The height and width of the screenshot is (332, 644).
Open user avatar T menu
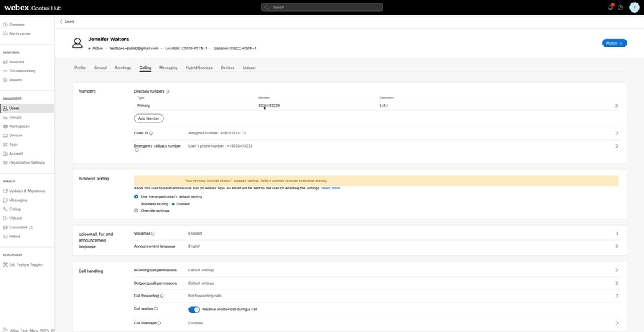coord(634,8)
